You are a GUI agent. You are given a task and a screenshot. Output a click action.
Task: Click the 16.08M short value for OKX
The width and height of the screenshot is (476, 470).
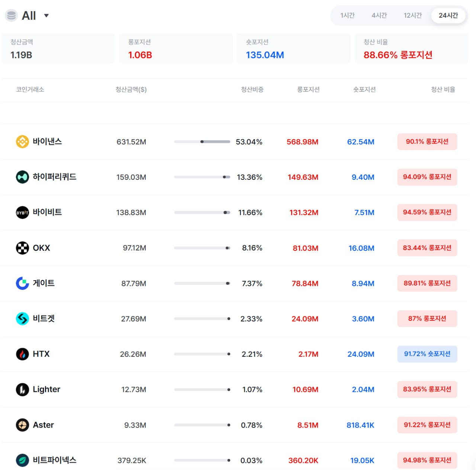pyautogui.click(x=361, y=248)
